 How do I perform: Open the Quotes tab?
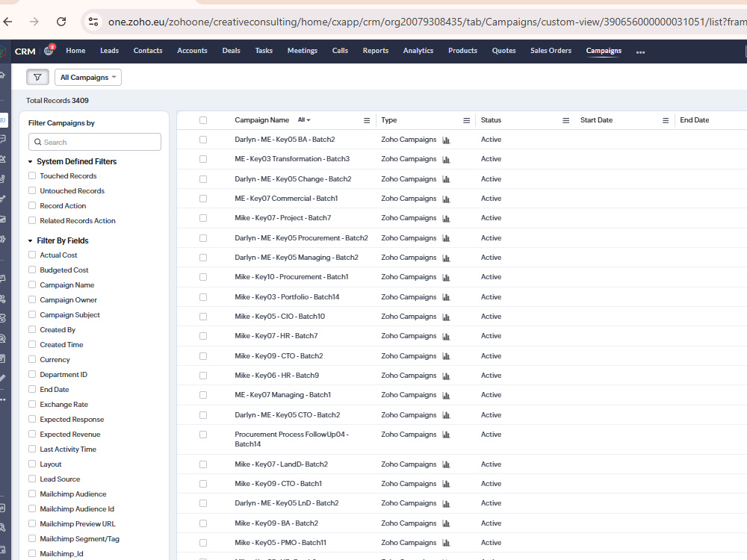click(x=503, y=51)
